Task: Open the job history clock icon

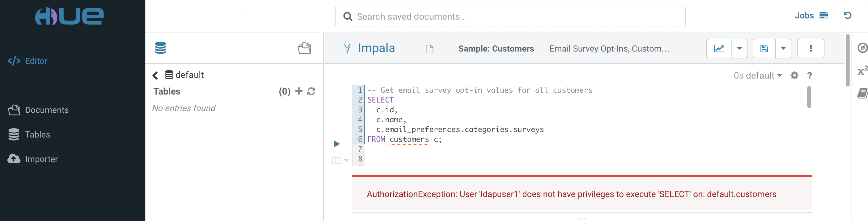Action: pos(847,16)
